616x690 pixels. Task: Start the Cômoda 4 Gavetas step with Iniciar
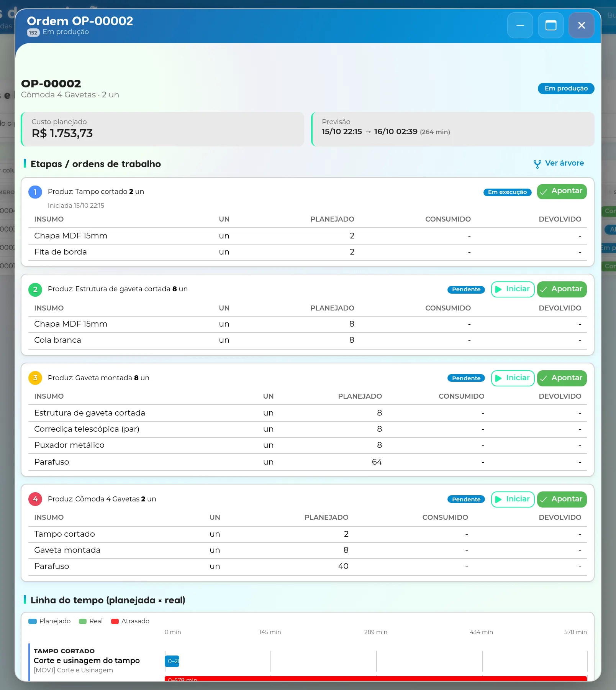click(x=513, y=499)
